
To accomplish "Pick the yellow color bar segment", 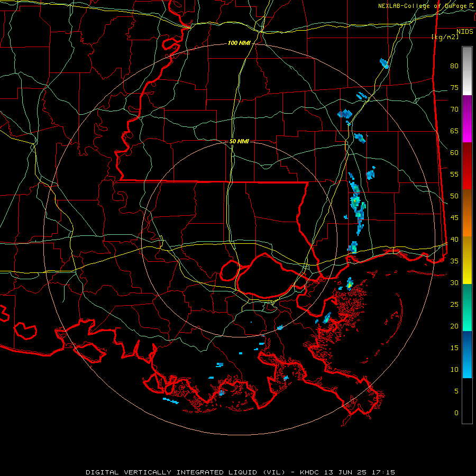I will point(467,260).
